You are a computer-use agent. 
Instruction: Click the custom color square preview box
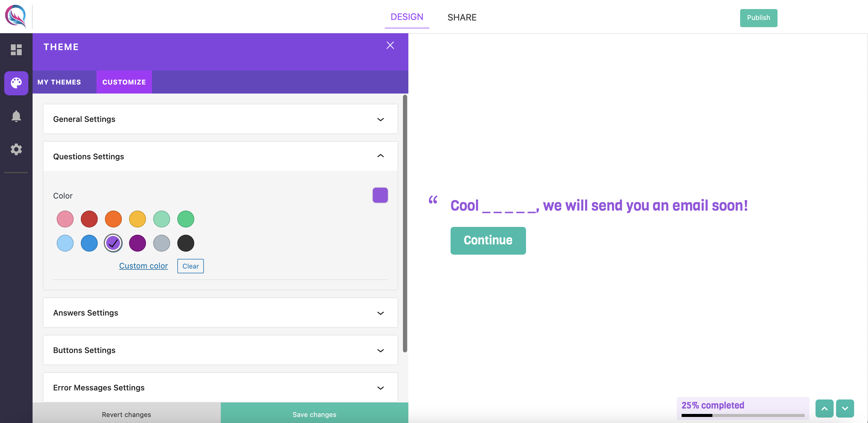[380, 195]
